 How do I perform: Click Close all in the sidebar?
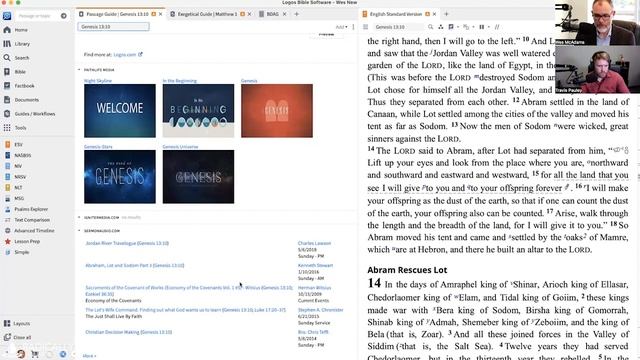coord(17,338)
